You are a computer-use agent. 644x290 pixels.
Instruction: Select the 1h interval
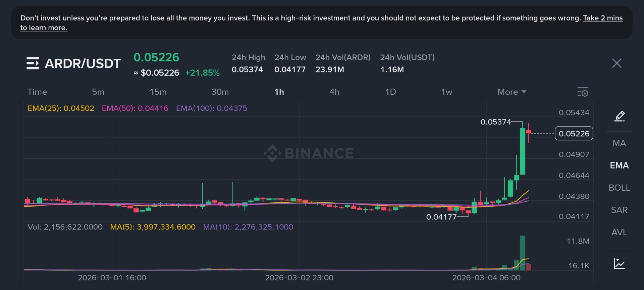click(279, 92)
